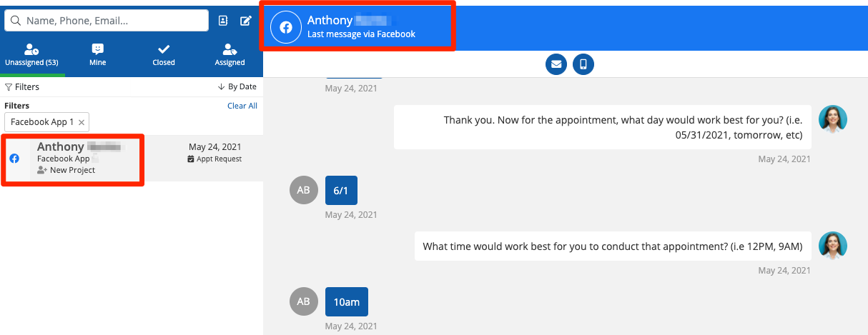Click the Facebook icon on Anthony's list entry
The width and height of the screenshot is (868, 335).
[x=14, y=159]
